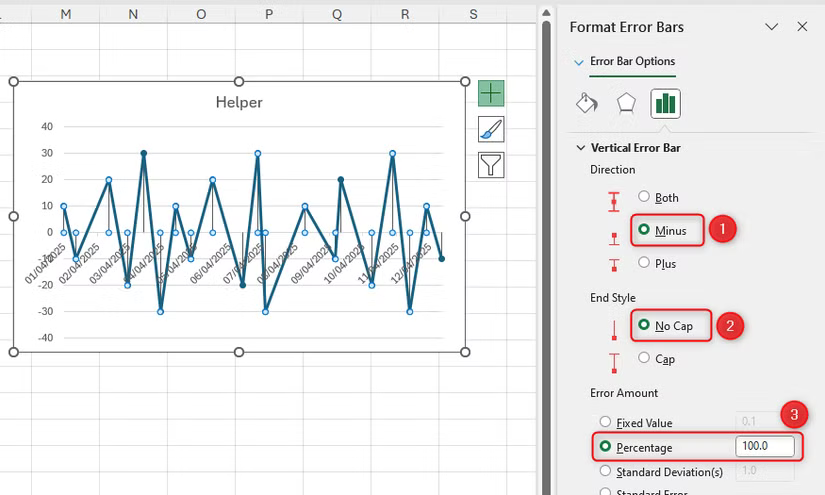Choose Standard Deviation(s) error amount
This screenshot has width=825, height=495.
click(605, 471)
